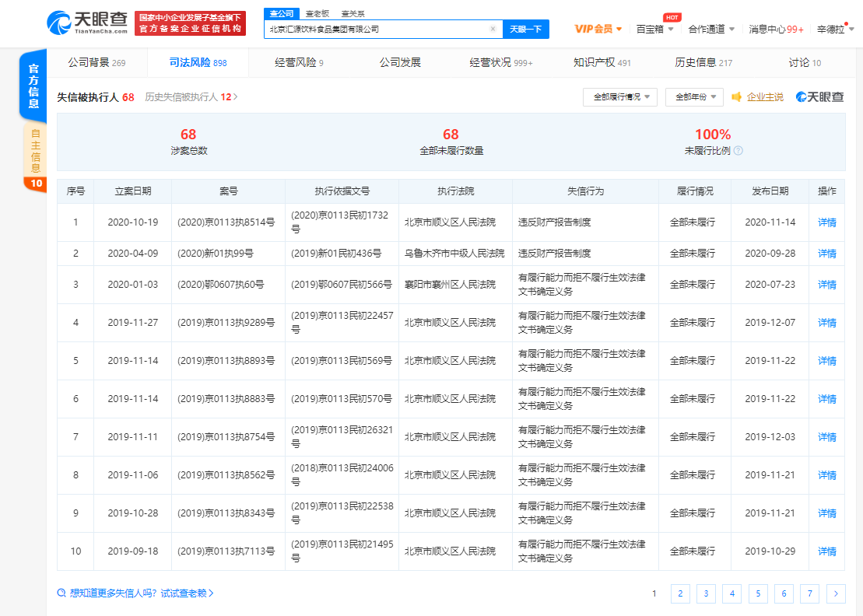Go to page 7 of results
The image size is (863, 616).
[x=809, y=593]
